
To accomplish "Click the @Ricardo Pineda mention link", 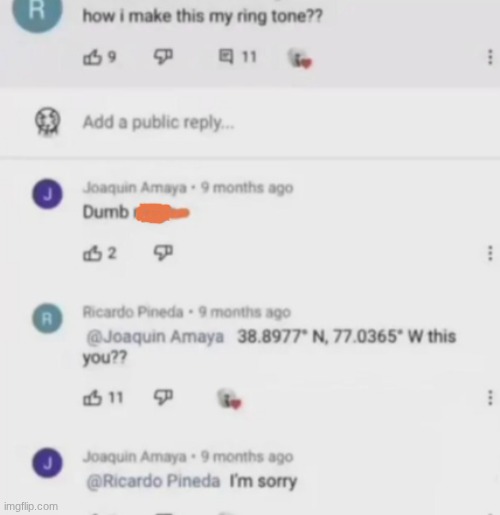I will click(x=153, y=481).
